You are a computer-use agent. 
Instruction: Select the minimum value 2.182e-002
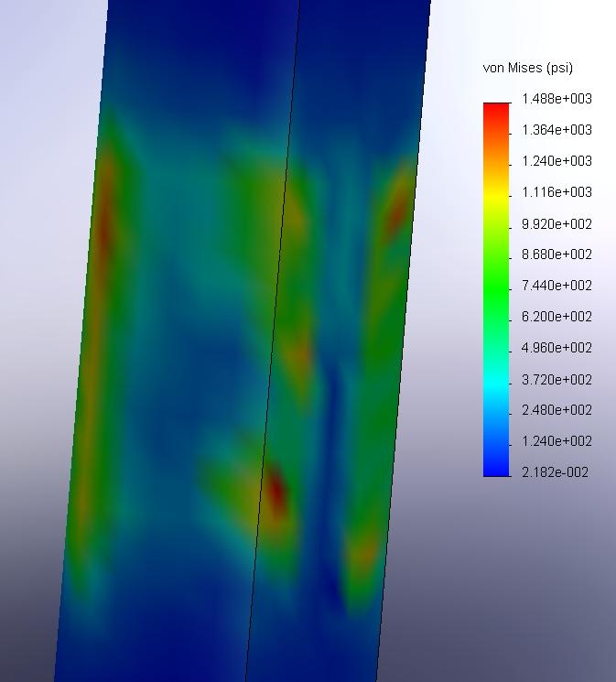pos(555,472)
